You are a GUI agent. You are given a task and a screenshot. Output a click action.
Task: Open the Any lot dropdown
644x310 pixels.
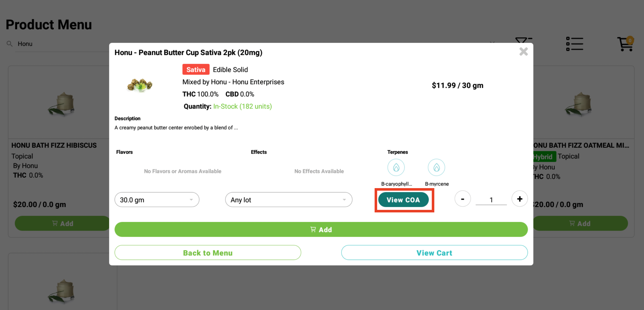tap(289, 200)
